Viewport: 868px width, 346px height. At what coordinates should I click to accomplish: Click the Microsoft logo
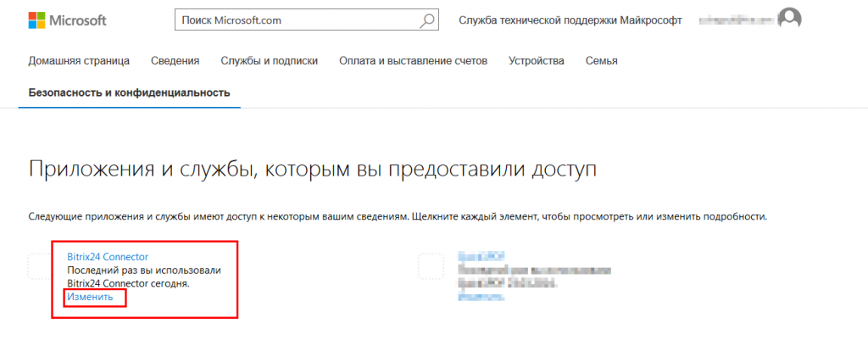pyautogui.click(x=67, y=20)
